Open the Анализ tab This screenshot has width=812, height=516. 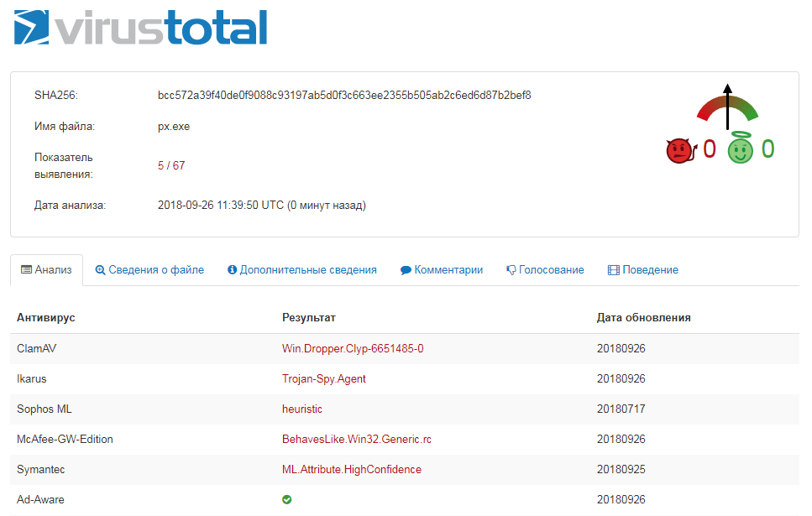point(47,269)
